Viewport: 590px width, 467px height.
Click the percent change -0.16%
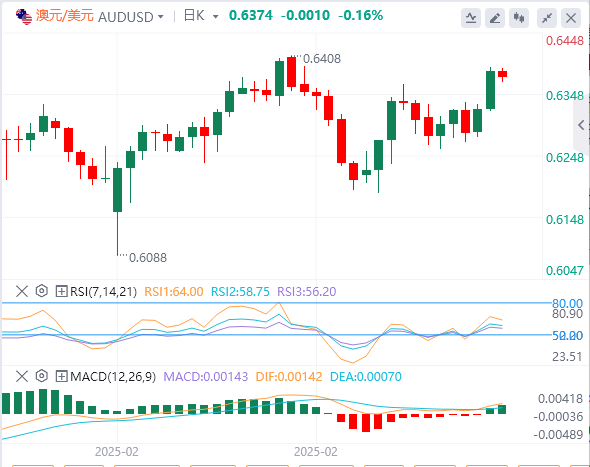coord(360,15)
